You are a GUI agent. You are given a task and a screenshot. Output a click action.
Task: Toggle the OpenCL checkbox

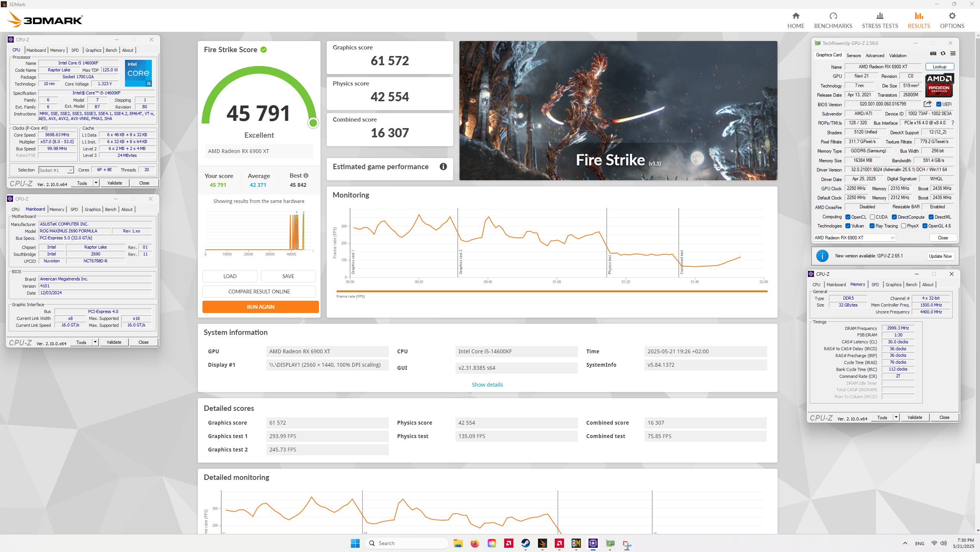click(x=848, y=217)
